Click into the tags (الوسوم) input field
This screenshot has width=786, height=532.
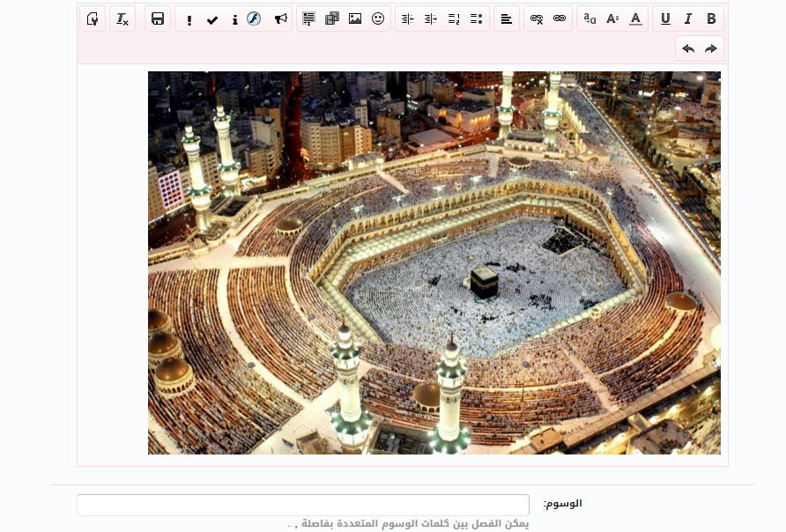pos(303,505)
